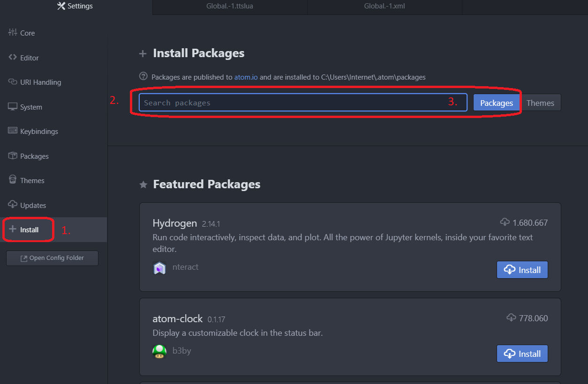This screenshot has height=384, width=588.
Task: Click the Themes paint bucket icon
Action: (x=13, y=180)
